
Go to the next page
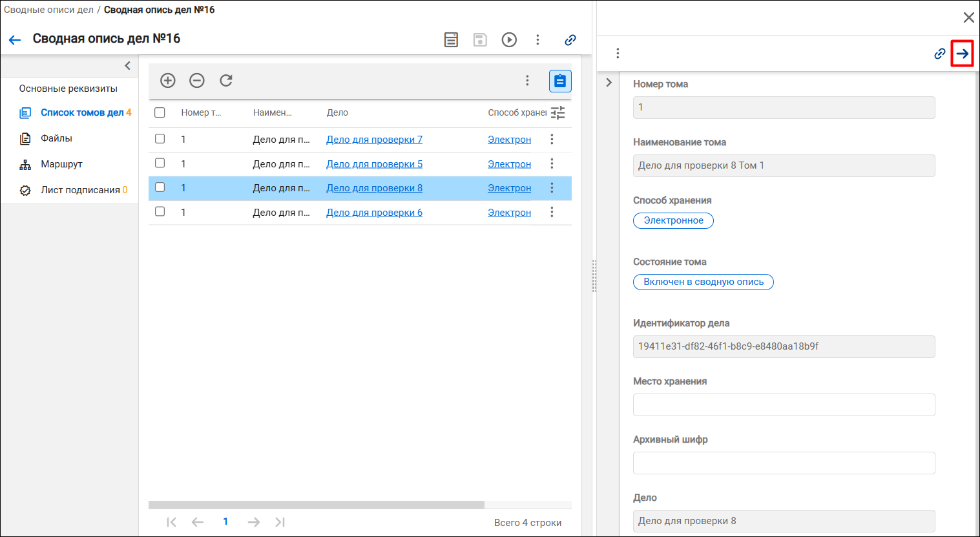[x=254, y=522]
